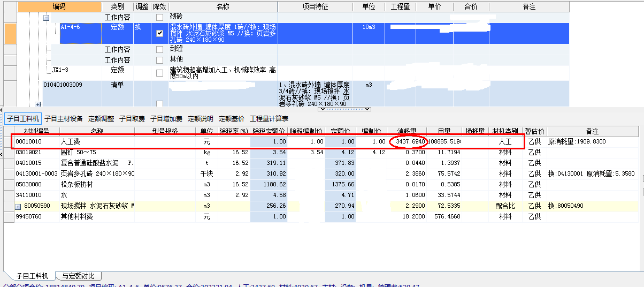Screen dimensions: 644x287
Task: Uncheck 降效 checkbox for quota A1-4-6
Action: tap(159, 33)
